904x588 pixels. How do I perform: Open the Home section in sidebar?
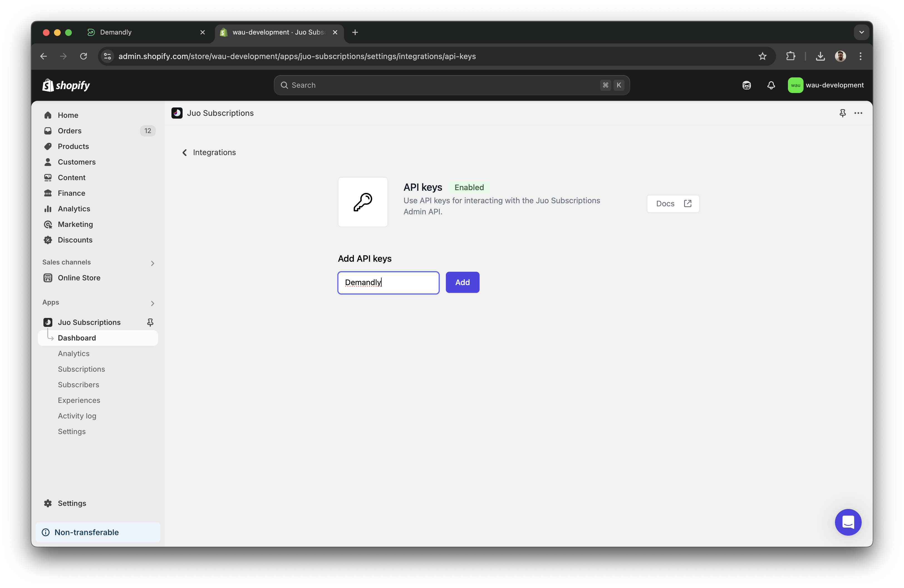point(48,115)
